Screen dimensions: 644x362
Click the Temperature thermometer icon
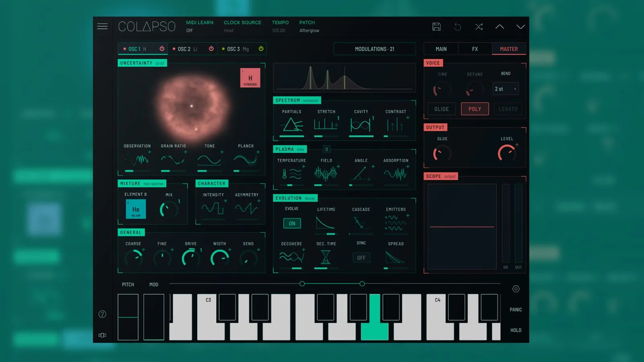(292, 174)
